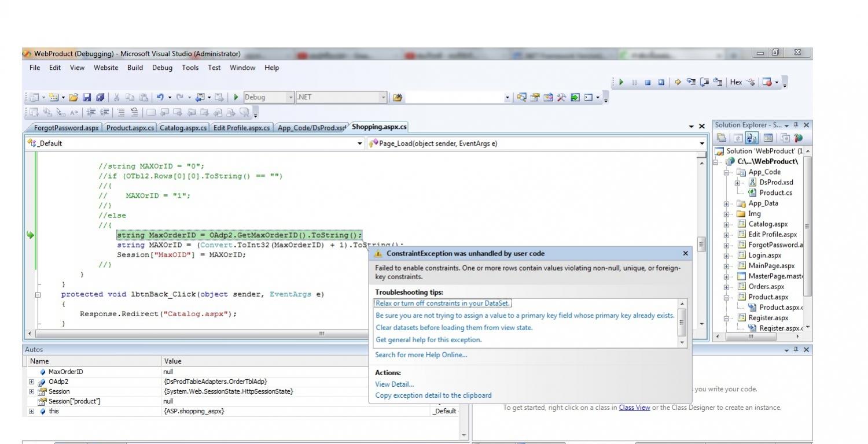This screenshot has height=444, width=868.
Task: Click Solution Explorer ASP.NET Configuration icon
Action: pos(799,138)
